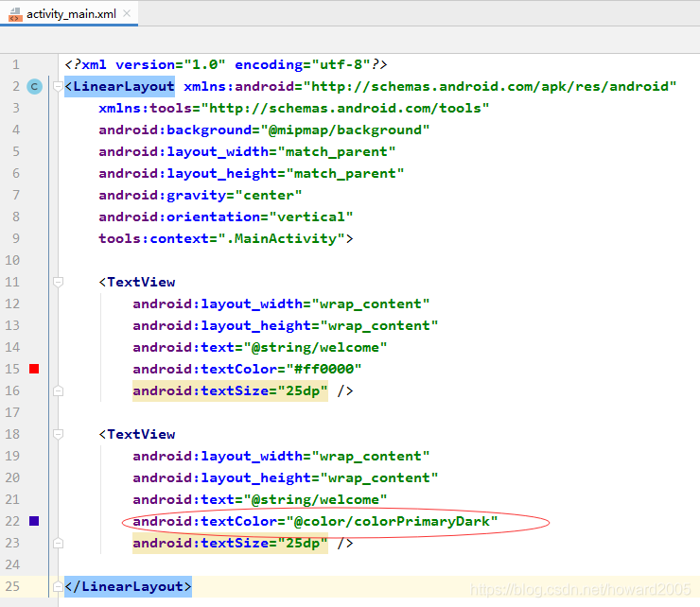Click the android:gravity="center" attribute

point(200,195)
